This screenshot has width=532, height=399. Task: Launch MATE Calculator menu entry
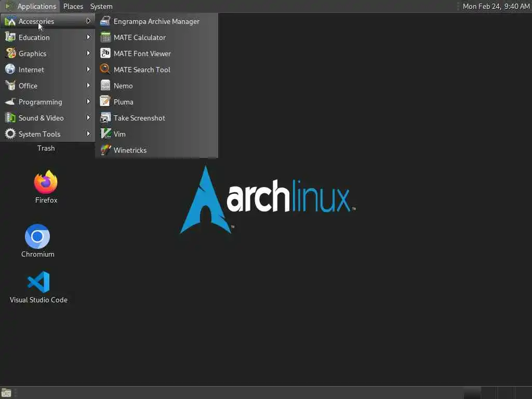coord(156,37)
